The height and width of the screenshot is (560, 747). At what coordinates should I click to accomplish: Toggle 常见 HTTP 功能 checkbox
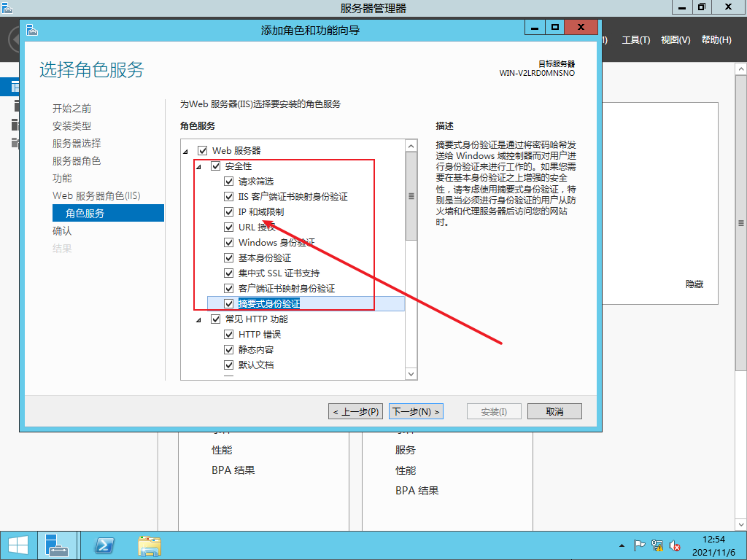tap(216, 319)
